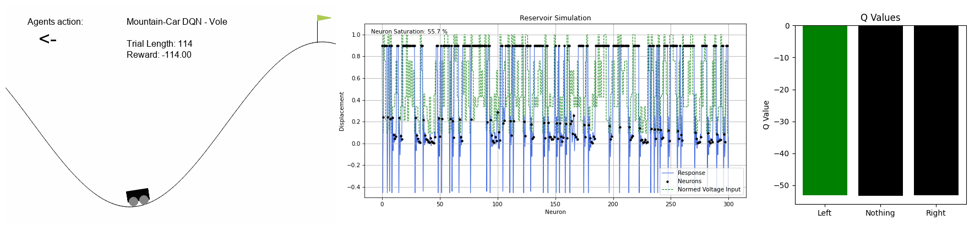Click the black Right Q-value bar
The image size is (980, 231).
pos(936,111)
